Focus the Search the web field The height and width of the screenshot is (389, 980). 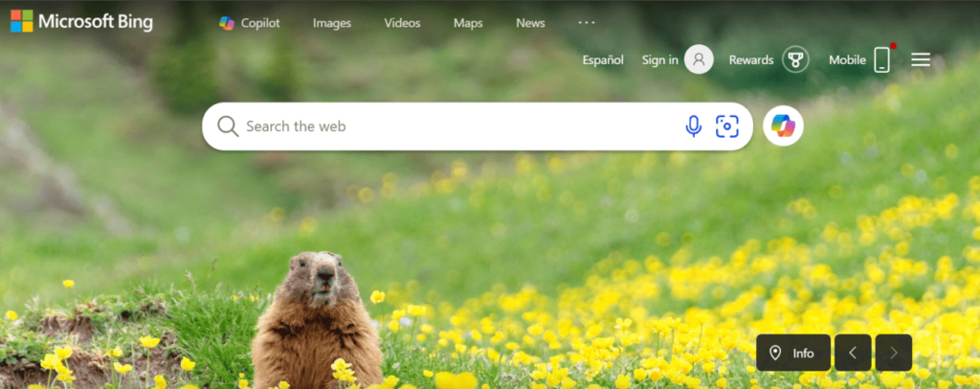point(450,126)
